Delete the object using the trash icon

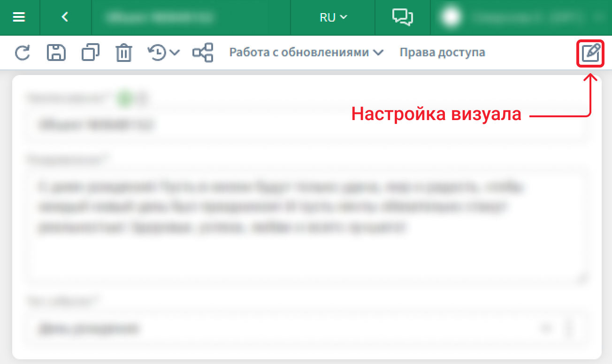pyautogui.click(x=124, y=53)
